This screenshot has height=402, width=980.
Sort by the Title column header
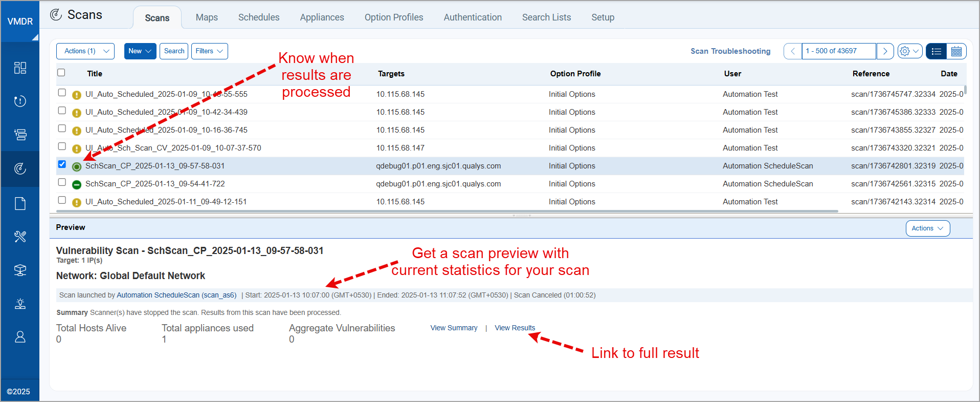pos(95,74)
